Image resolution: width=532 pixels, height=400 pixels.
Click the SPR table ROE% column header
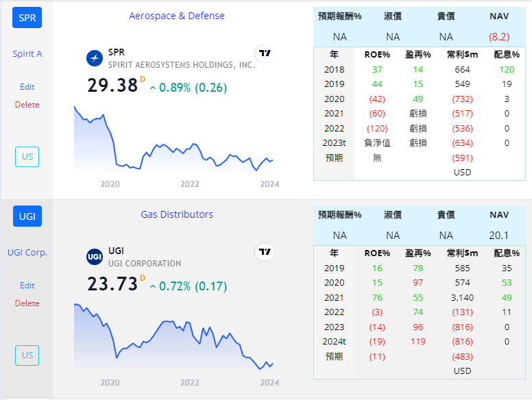377,55
